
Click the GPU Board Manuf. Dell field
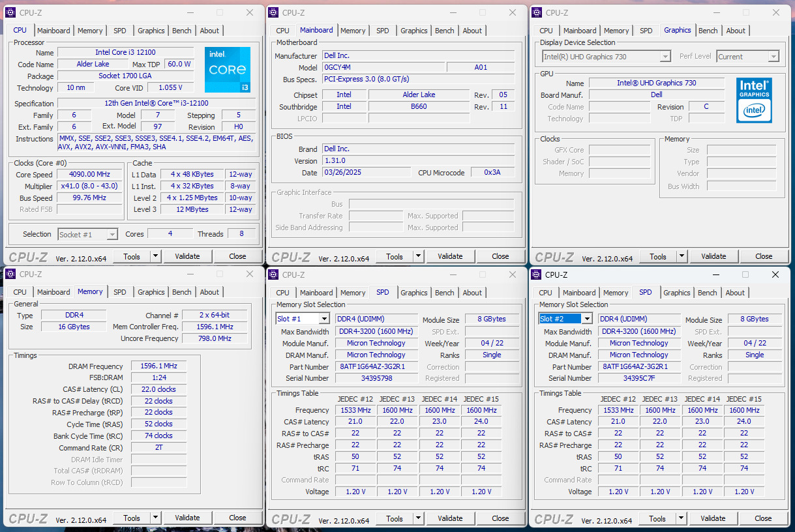(x=657, y=95)
